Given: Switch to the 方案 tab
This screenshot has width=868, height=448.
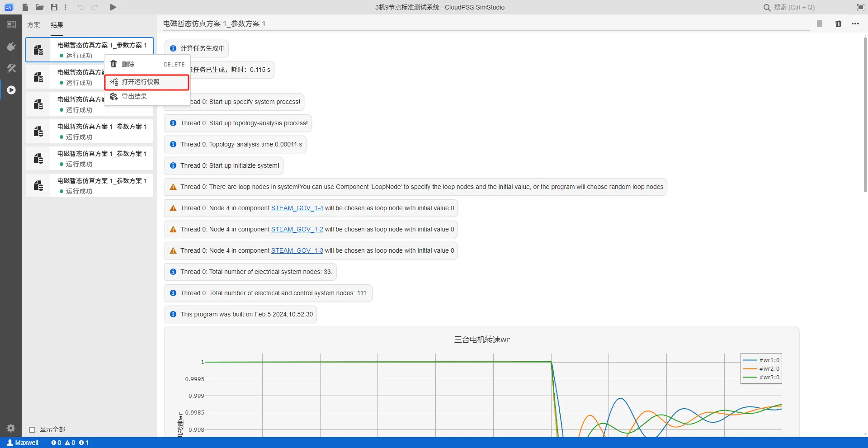Looking at the screenshot, I should click(x=33, y=25).
